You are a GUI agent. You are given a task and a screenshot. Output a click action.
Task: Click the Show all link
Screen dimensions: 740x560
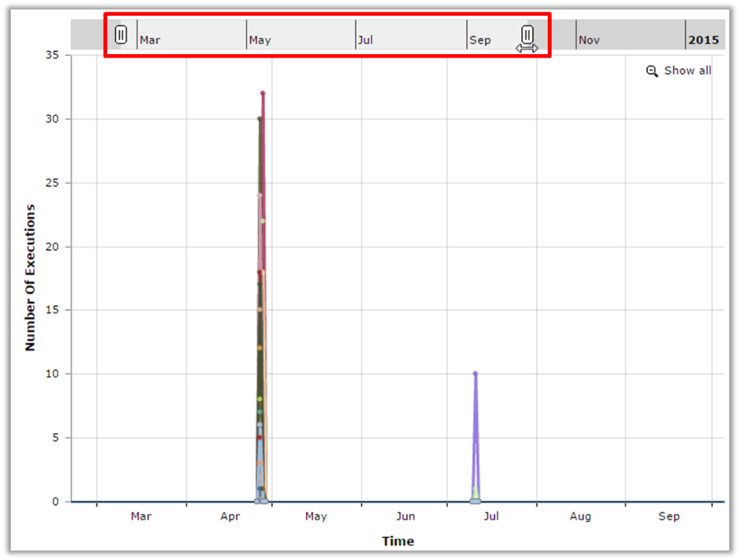[x=687, y=71]
